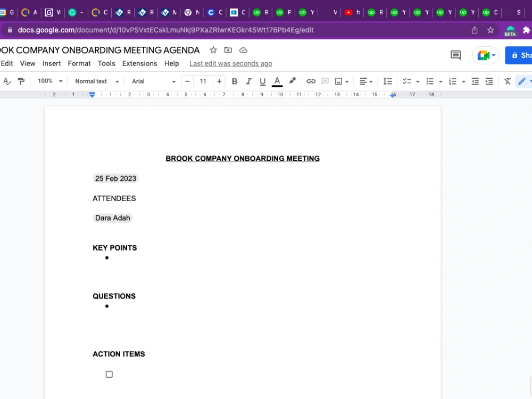Star the document
The height and width of the screenshot is (399, 532).
pos(213,50)
